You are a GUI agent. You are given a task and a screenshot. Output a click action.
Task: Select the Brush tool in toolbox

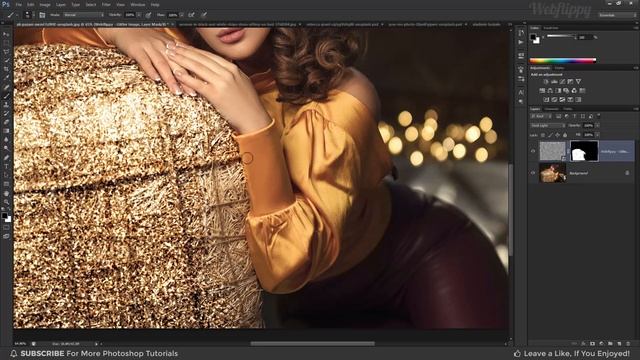(x=6, y=96)
